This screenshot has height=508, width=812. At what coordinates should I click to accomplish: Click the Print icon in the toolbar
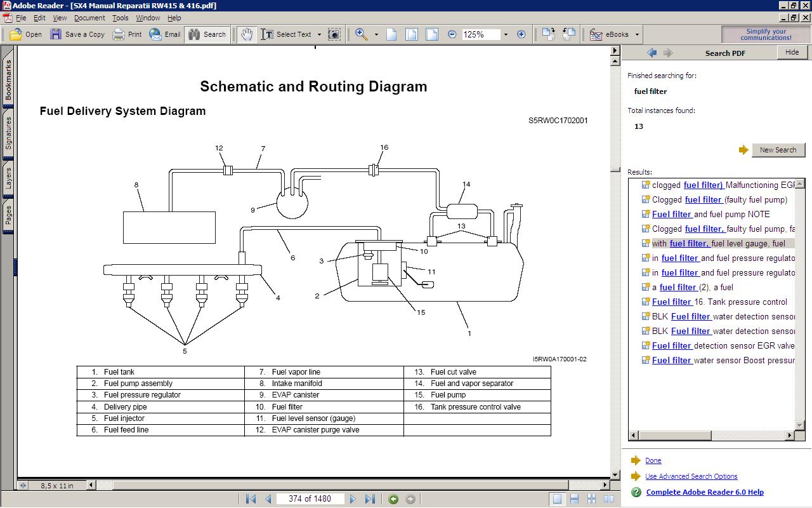click(119, 34)
